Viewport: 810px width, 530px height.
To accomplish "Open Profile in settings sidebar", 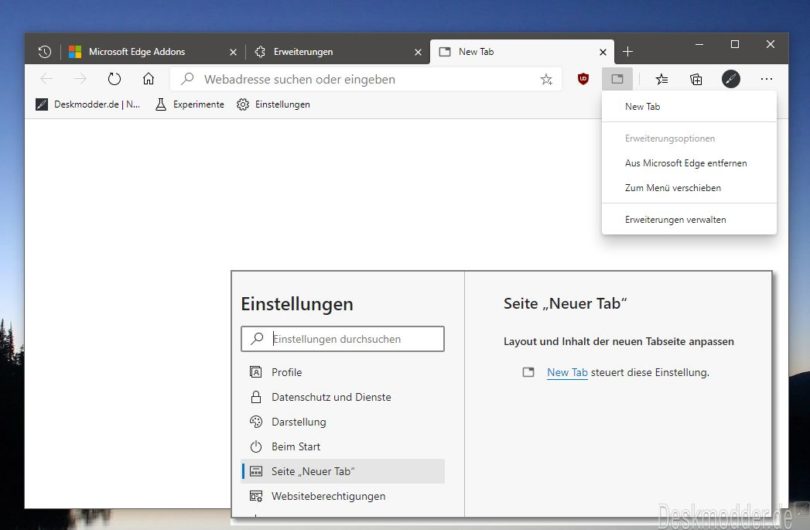I will pos(342,372).
